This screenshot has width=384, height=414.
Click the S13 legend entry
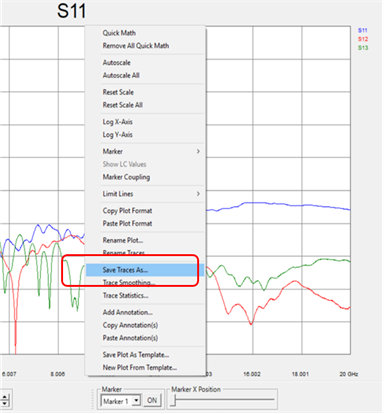[x=363, y=48]
